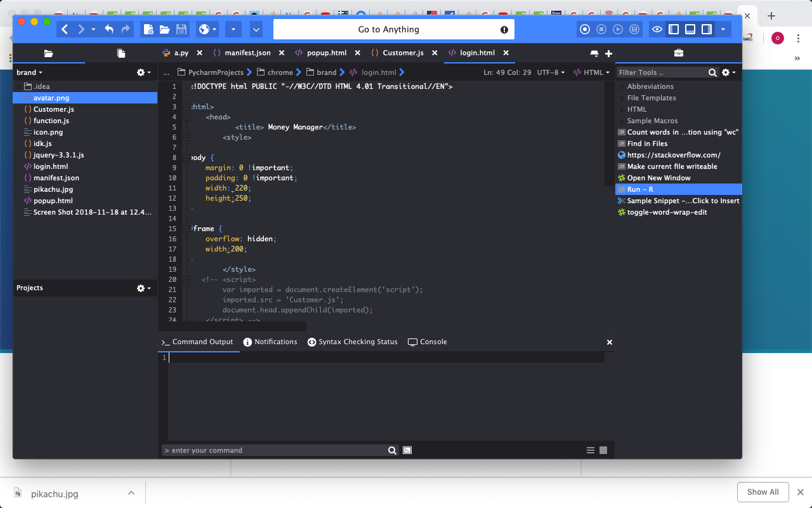Open the Syntax Checking Status tab

tap(353, 342)
